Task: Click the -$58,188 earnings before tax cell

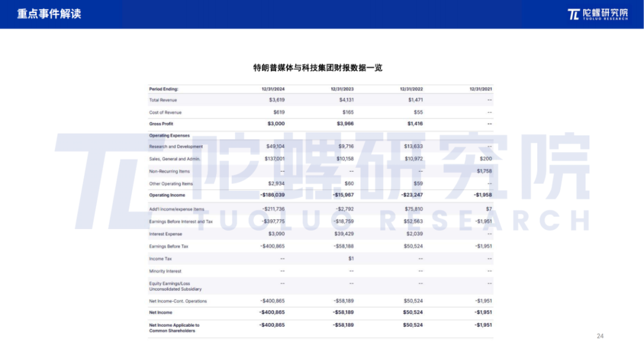Action: tap(343, 246)
